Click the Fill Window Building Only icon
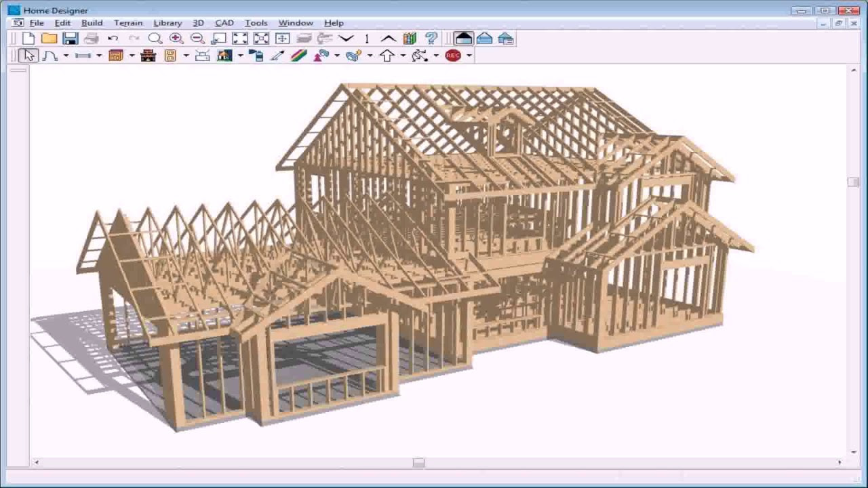 pyautogui.click(x=261, y=39)
